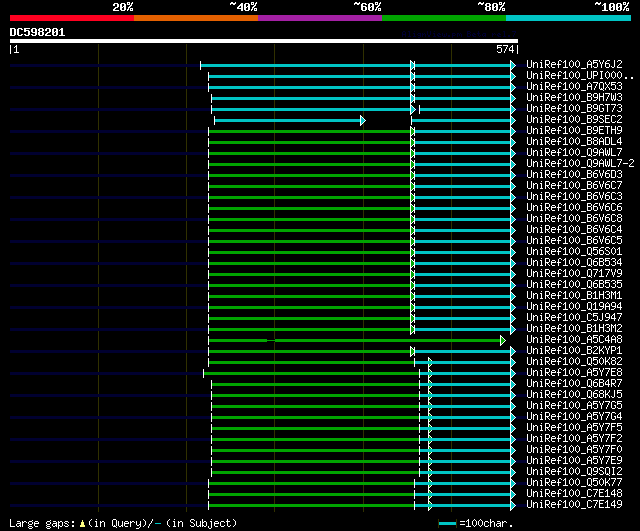Screen dimensions: 640x531
Task: Click the UniRef100_Q19A94 label
Action: pos(574,307)
